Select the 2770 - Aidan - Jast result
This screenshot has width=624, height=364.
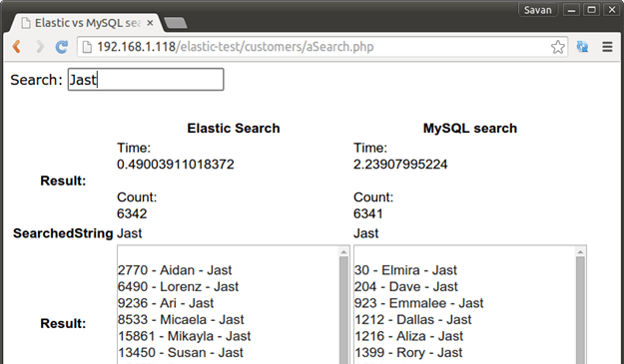click(175, 270)
